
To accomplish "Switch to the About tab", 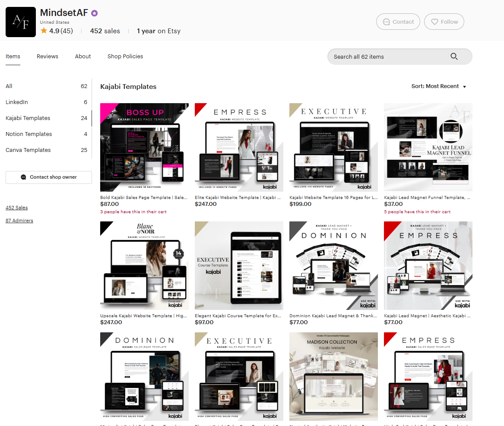I will [83, 57].
